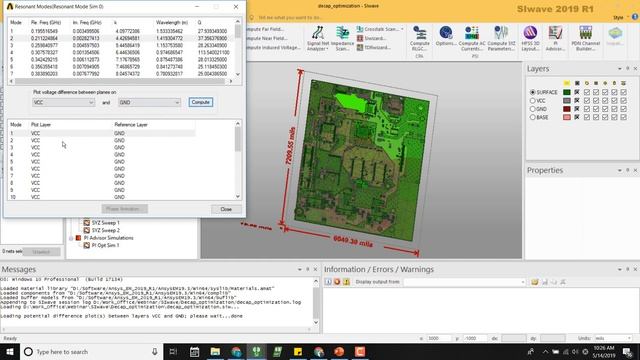Open the Messages panel options arrow
Image resolution: width=640 pixels, height=360 pixels.
pos(300,269)
